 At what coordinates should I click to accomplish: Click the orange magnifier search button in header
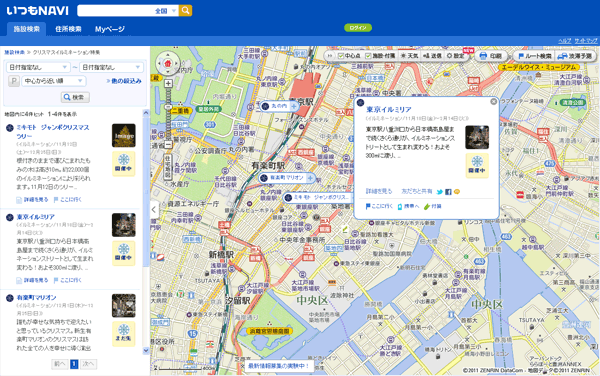click(x=186, y=11)
